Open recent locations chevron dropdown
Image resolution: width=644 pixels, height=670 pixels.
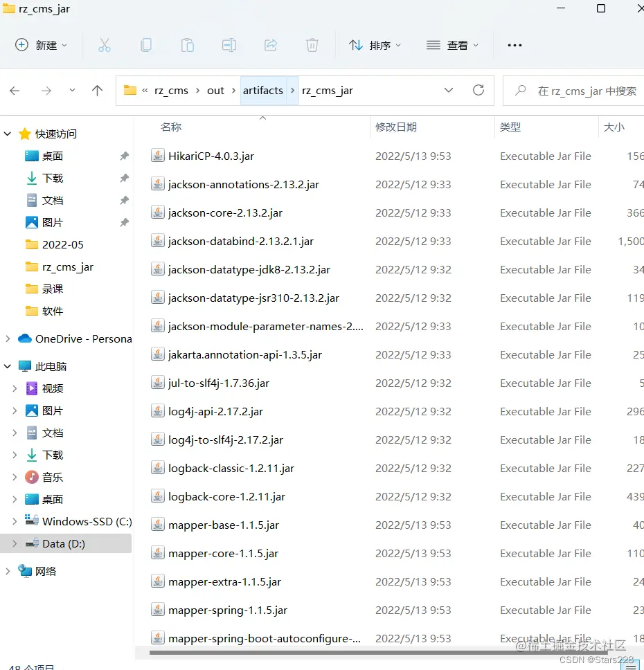pos(72,90)
